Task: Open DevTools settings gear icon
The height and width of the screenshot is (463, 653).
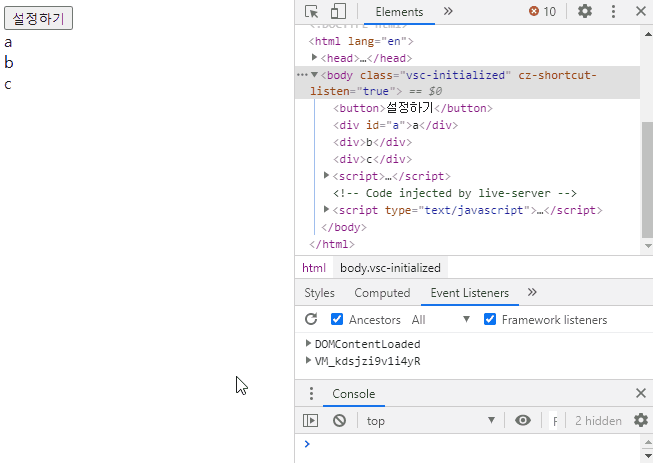Action: point(585,11)
